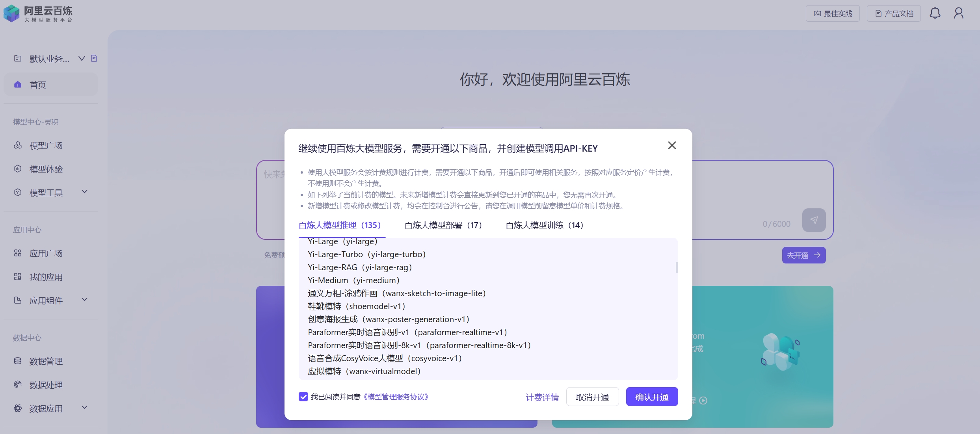Select Yi-Large-RAG (yi-large-rag) in list
The width and height of the screenshot is (980, 434).
(x=360, y=267)
